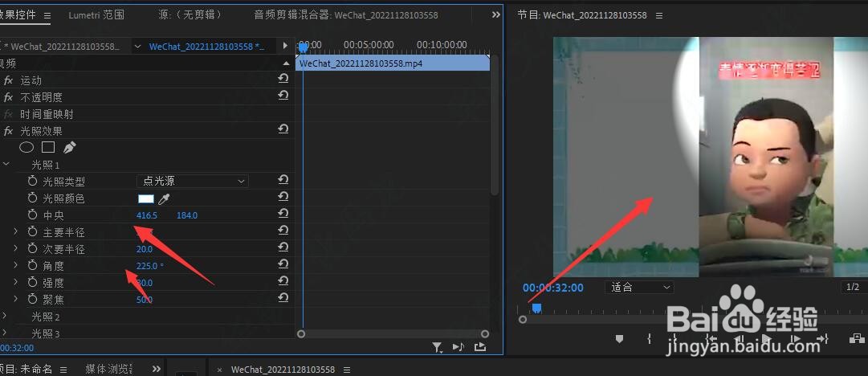Select the free draw bezier pen mask tool
The height and width of the screenshot is (376, 868).
click(70, 147)
